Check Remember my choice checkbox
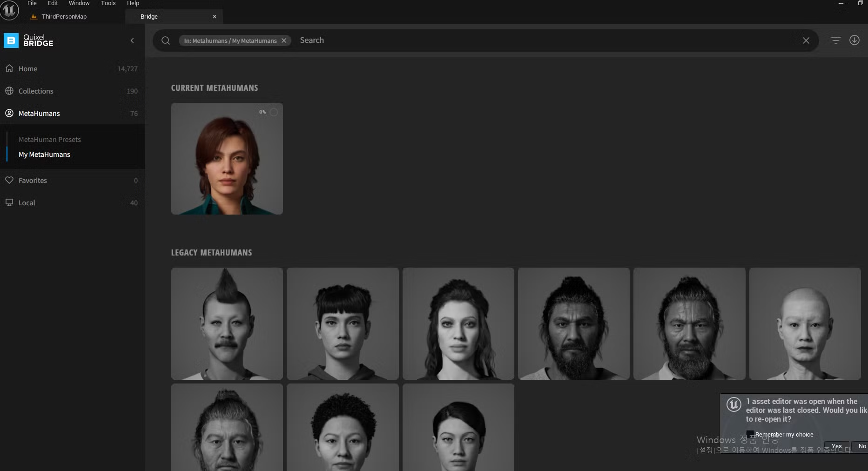 pos(750,434)
